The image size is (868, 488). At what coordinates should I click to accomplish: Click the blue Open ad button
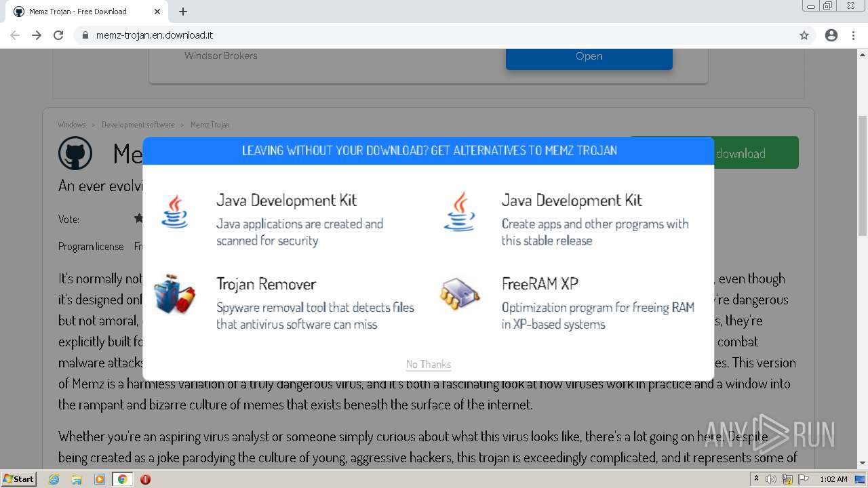click(589, 57)
